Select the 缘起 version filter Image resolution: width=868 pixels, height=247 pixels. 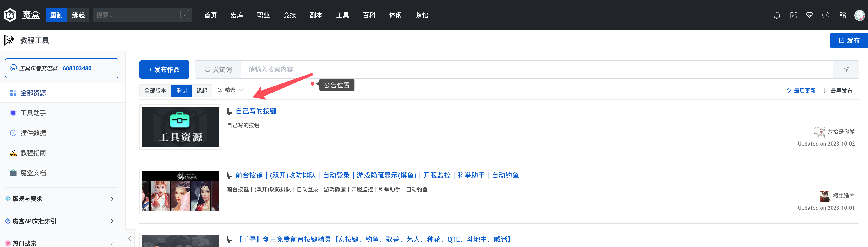[201, 90]
